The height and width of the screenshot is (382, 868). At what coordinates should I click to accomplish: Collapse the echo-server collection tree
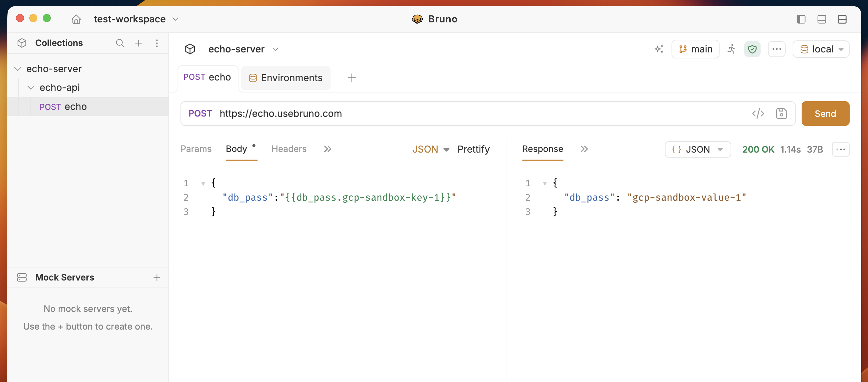[x=18, y=69]
